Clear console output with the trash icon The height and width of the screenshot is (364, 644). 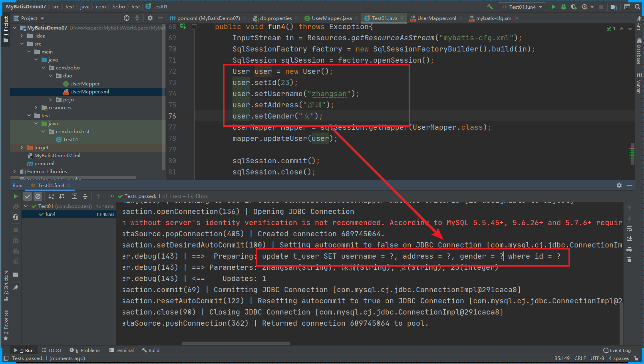coord(629,260)
